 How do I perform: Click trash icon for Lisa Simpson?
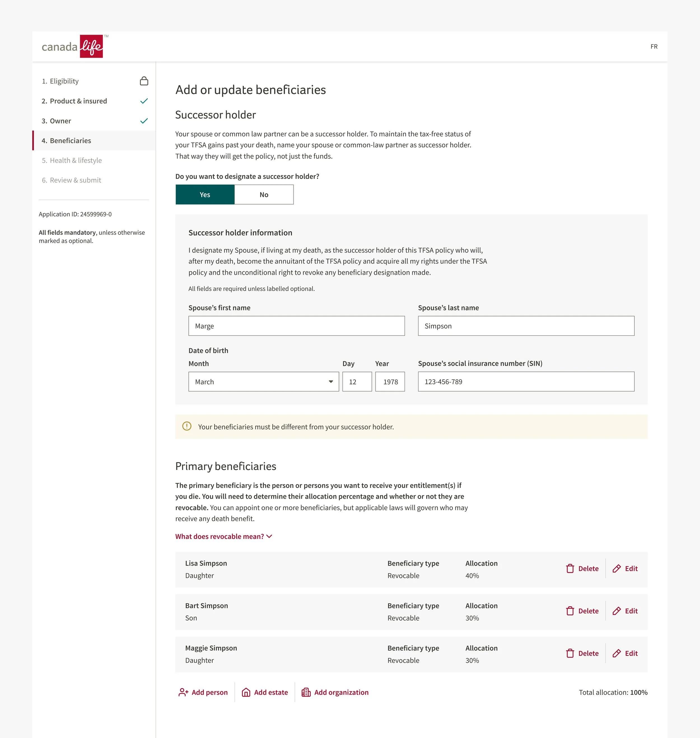point(570,568)
